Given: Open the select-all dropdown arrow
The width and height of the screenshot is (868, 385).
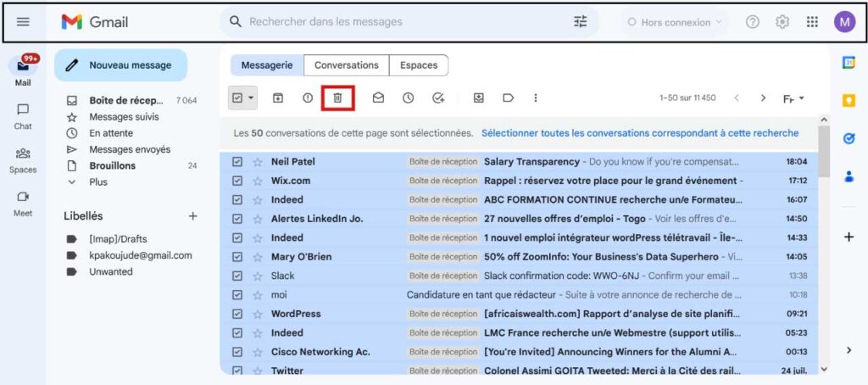Looking at the screenshot, I should coord(251,98).
